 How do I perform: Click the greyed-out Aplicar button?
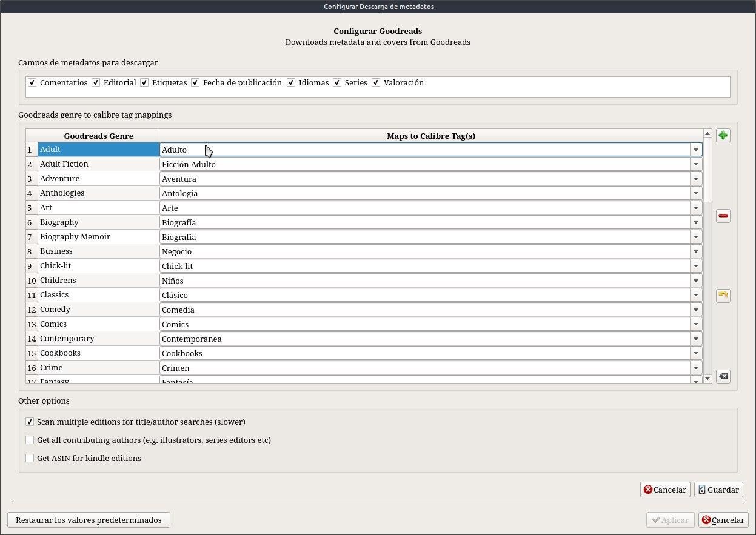[670, 520]
